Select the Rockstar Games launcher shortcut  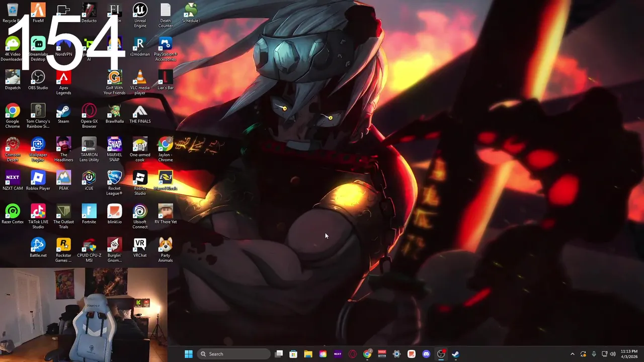[63, 250]
